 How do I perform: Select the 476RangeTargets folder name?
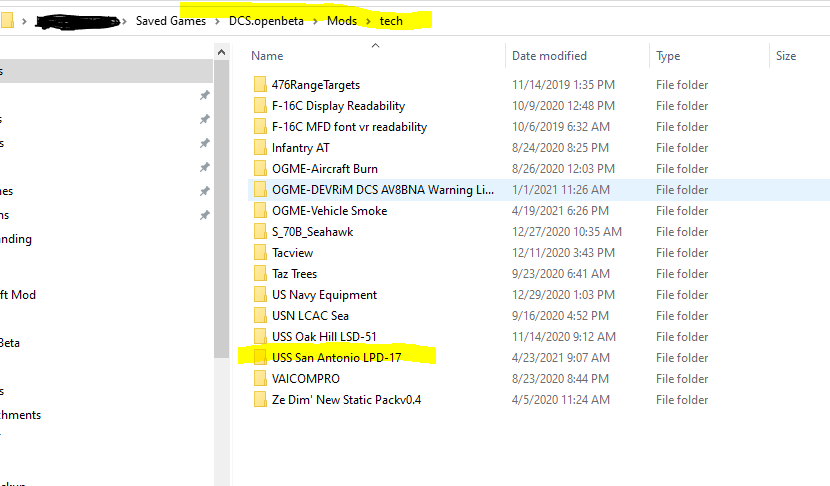click(x=316, y=85)
